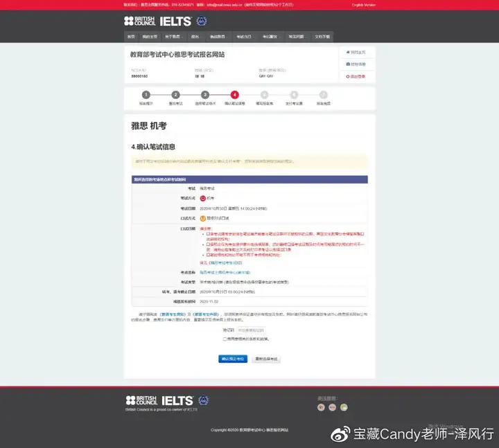The image size is (499, 448).
Task: Click the blue round emblem in header
Action: click(x=202, y=21)
